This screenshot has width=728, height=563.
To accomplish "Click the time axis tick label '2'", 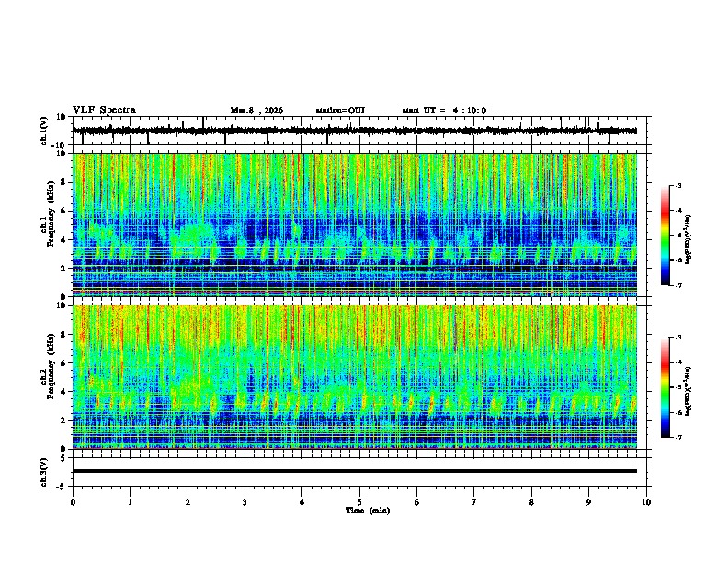I will (x=188, y=502).
